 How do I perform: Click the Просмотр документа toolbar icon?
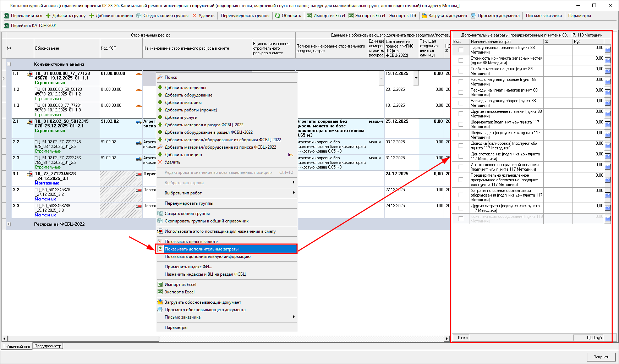pyautogui.click(x=473, y=16)
